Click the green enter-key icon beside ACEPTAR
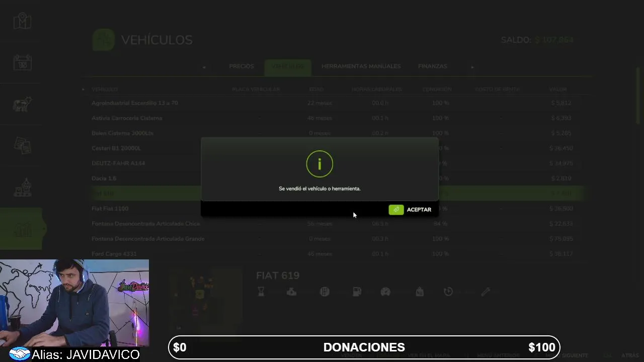Viewport: 644px width, 362px height. tap(396, 210)
